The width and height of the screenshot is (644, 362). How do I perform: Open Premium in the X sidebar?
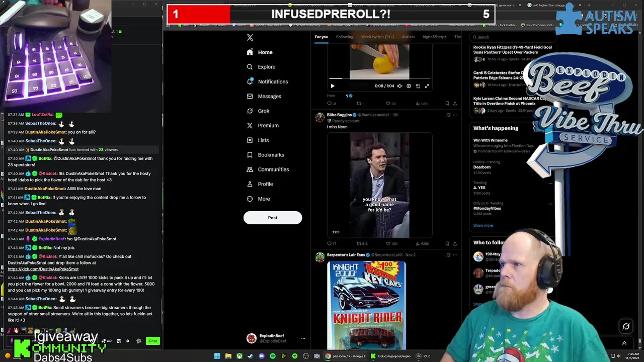point(262,125)
